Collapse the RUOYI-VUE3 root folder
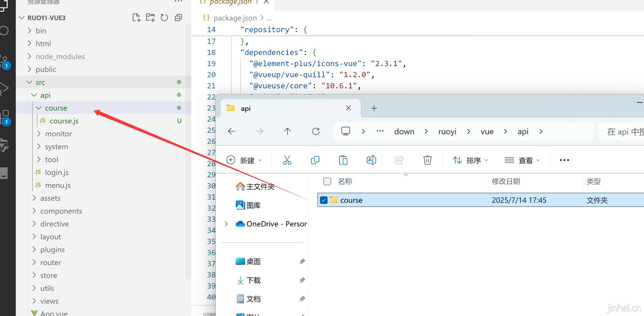This screenshot has width=644, height=316. pos(22,18)
